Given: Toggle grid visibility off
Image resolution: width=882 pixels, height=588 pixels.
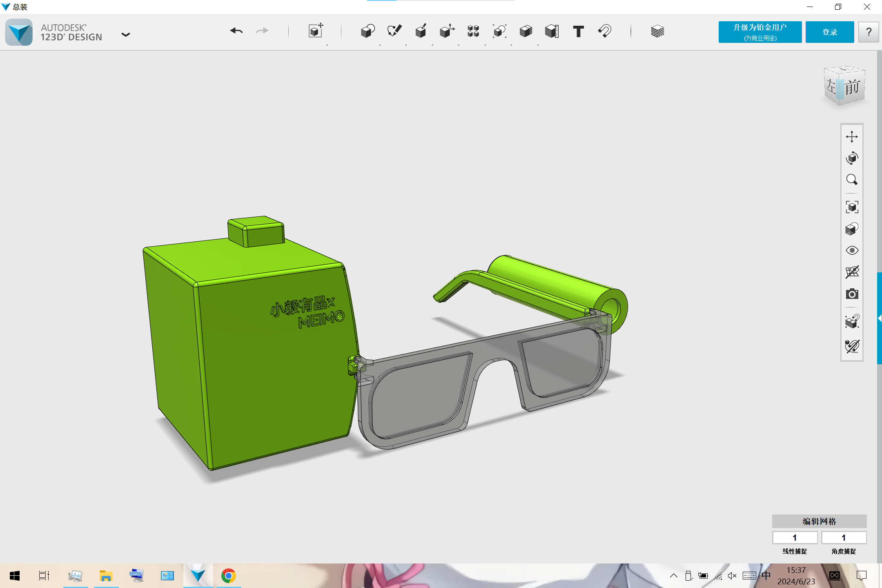Looking at the screenshot, I should [x=852, y=272].
